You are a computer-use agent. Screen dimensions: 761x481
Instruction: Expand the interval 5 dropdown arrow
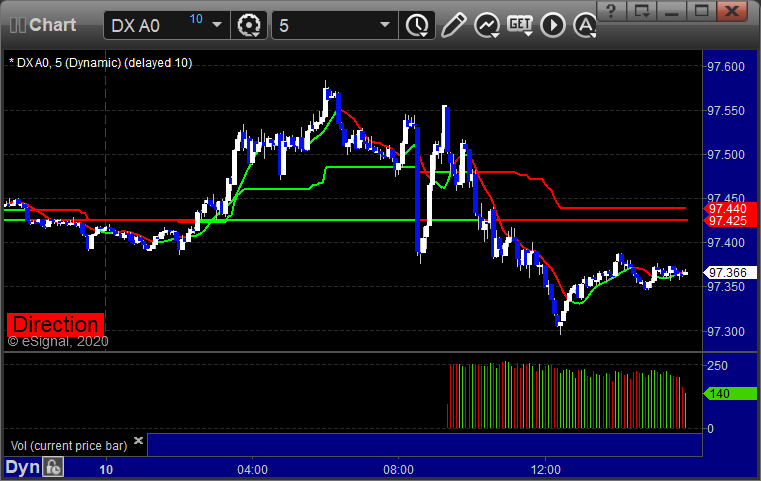[385, 25]
